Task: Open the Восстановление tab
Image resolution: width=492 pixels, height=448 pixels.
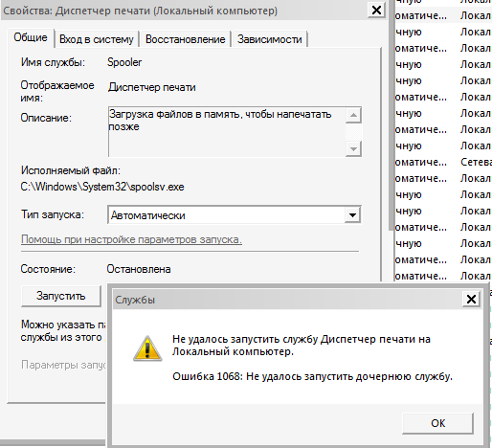Action: coord(185,39)
